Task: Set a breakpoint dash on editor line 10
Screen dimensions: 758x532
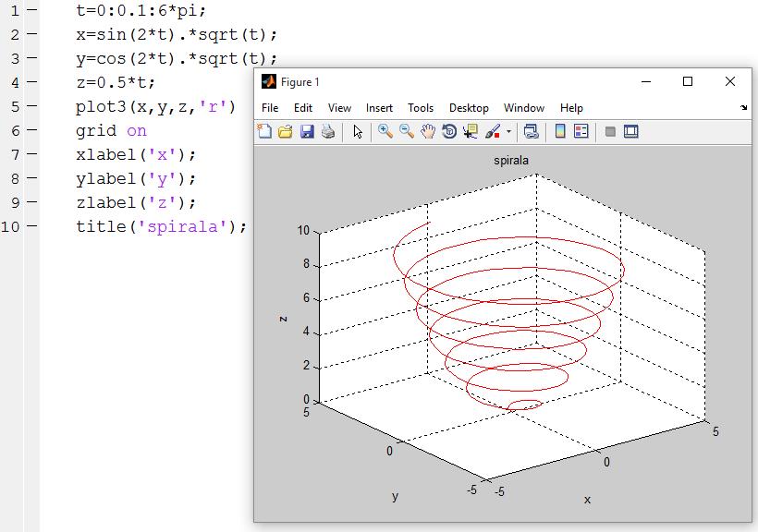Action: [x=32, y=225]
